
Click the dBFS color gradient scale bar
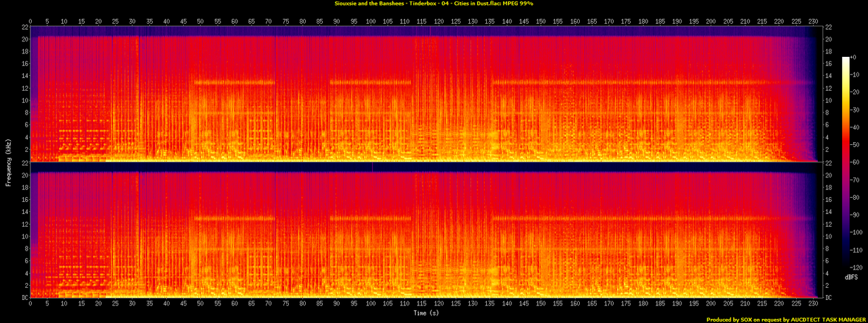point(846,163)
